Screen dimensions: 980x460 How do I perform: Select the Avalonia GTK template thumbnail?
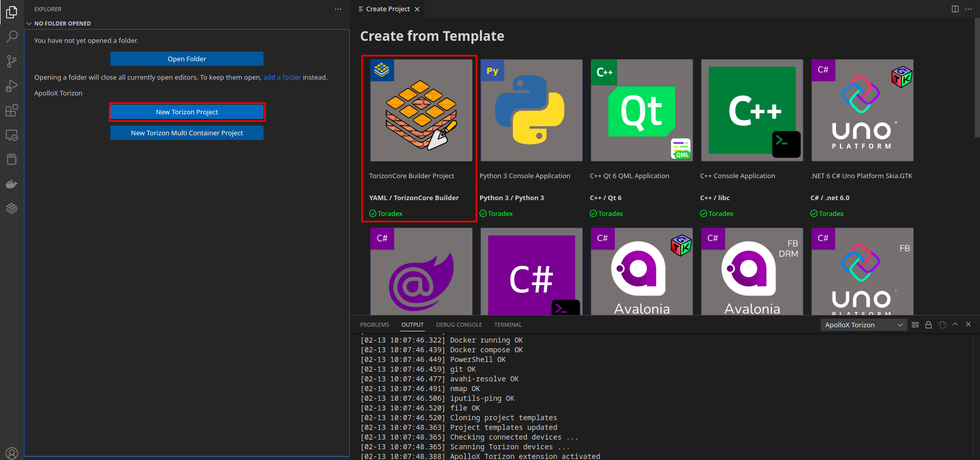(x=642, y=271)
